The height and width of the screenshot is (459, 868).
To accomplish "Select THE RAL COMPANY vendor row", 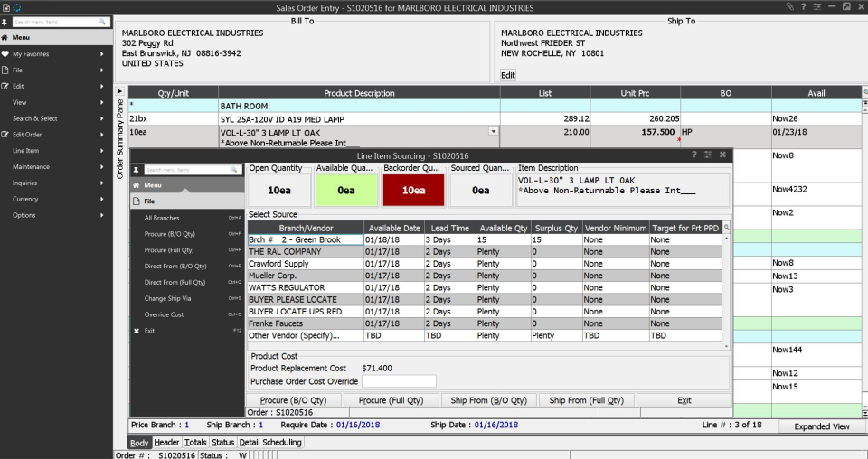I will click(x=485, y=251).
